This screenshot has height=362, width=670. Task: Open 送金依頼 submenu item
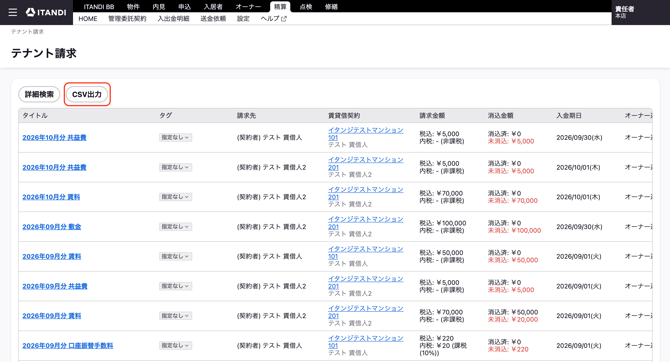(213, 19)
